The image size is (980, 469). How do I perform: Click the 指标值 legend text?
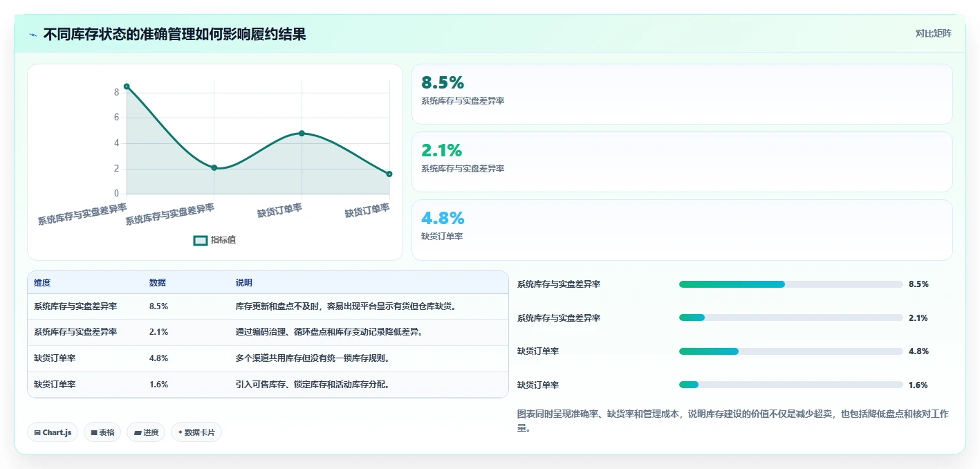[223, 240]
